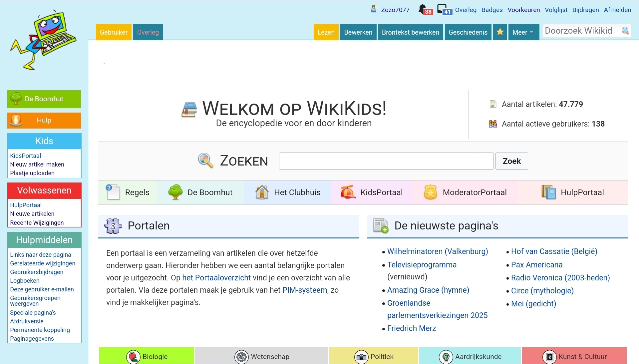Click the WikiKids computer mascot logo
The height and width of the screenshot is (364, 639).
pos(43,40)
